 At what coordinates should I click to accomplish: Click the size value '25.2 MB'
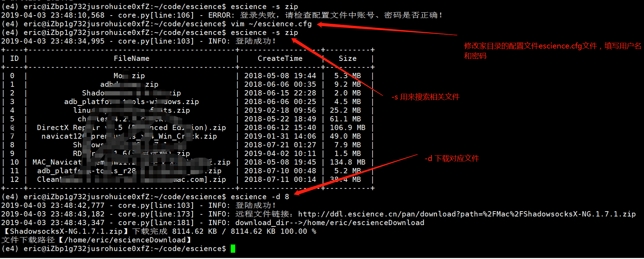coord(346,110)
